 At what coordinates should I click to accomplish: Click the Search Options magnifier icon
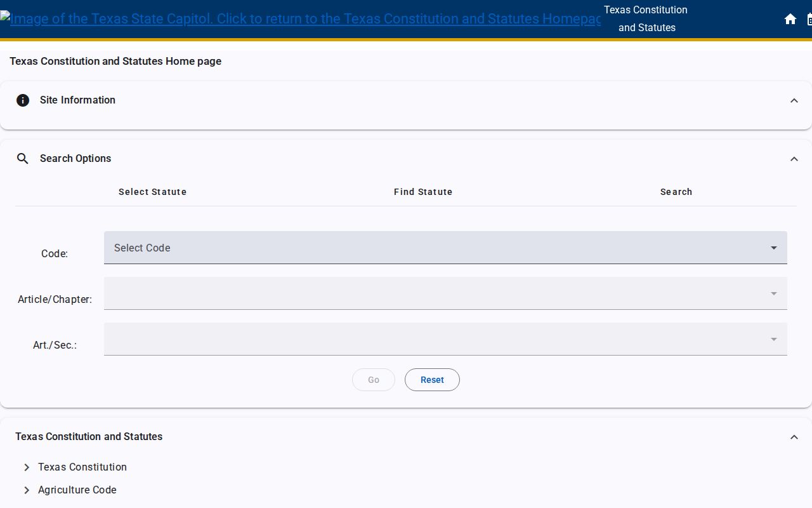pyautogui.click(x=23, y=159)
